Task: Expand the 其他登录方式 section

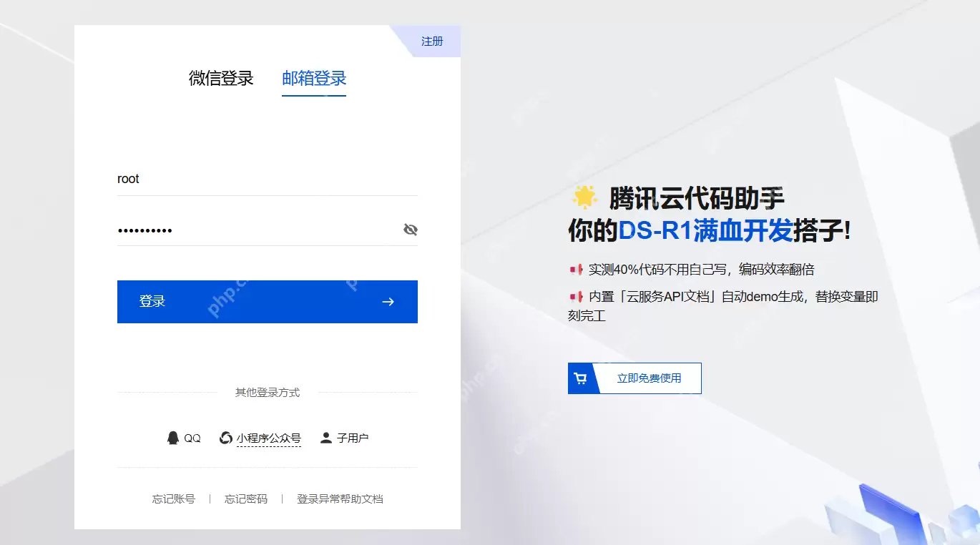Action: (x=267, y=392)
